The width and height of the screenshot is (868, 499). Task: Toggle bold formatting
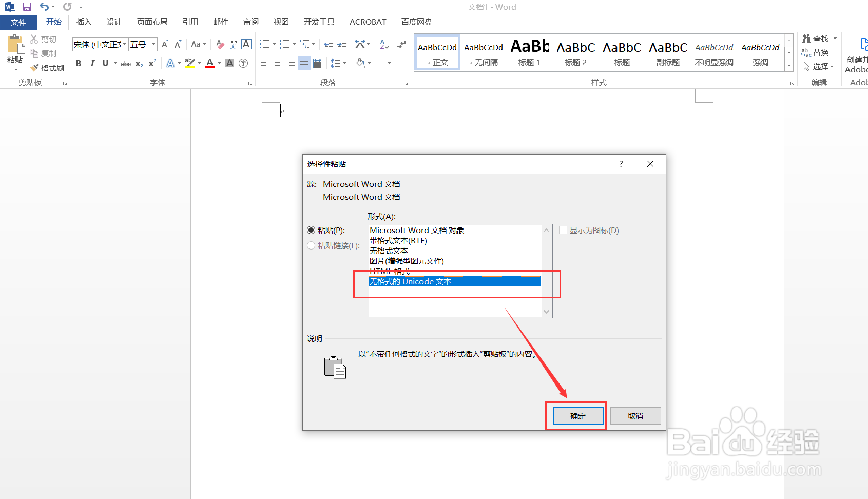tap(79, 63)
